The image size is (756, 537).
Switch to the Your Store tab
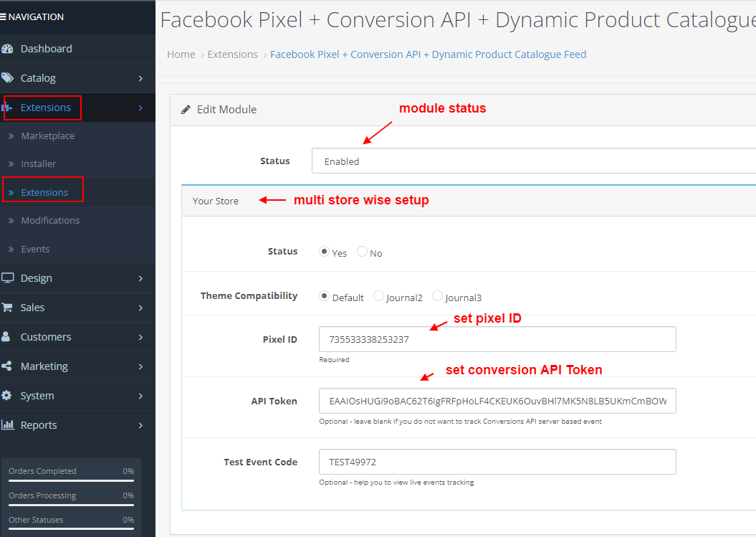pyautogui.click(x=216, y=201)
